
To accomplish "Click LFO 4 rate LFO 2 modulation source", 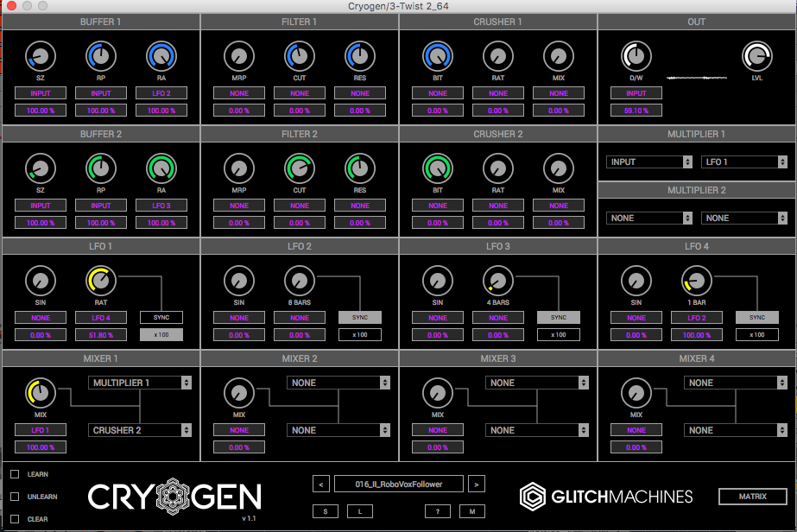I will click(696, 318).
